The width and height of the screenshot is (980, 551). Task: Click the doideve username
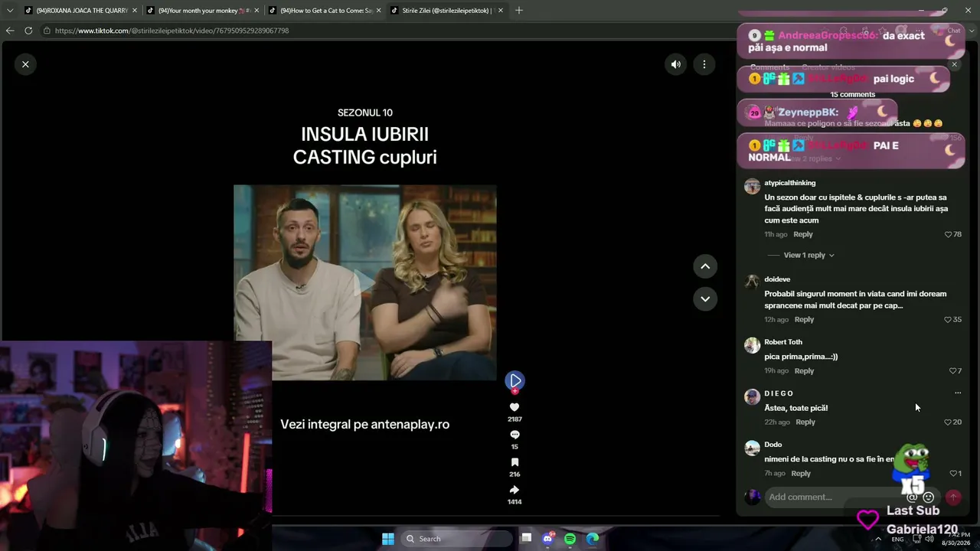tap(777, 279)
